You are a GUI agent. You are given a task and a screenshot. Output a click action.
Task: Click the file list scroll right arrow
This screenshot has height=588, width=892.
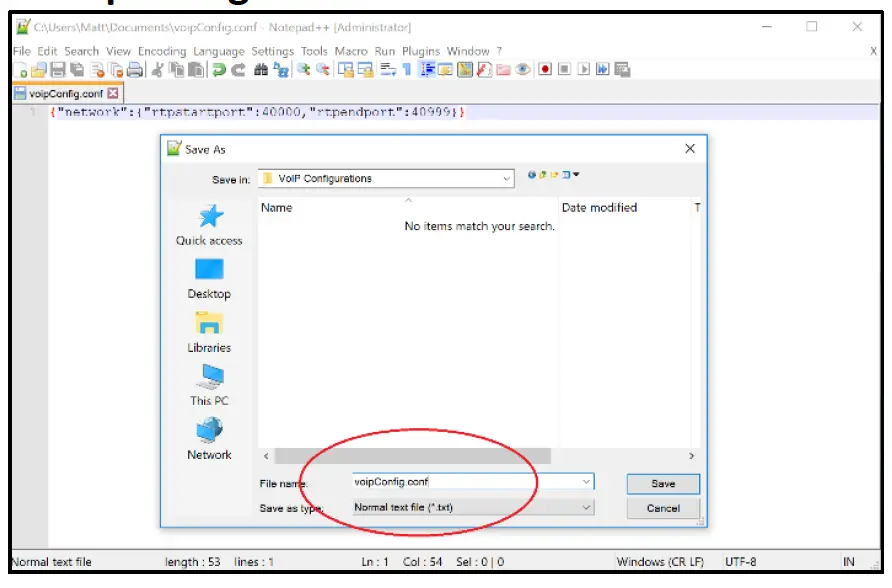click(691, 456)
